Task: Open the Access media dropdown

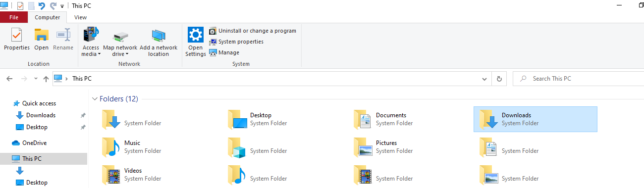Action: 91,42
